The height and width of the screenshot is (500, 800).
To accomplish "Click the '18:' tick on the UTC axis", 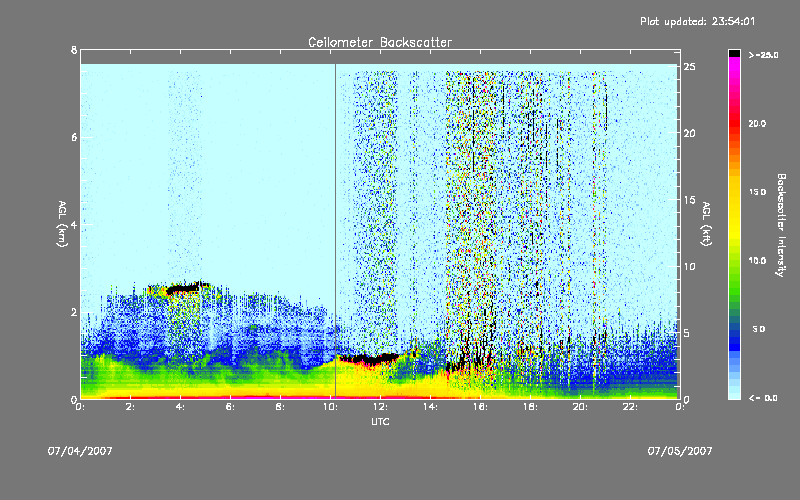I will tap(530, 407).
